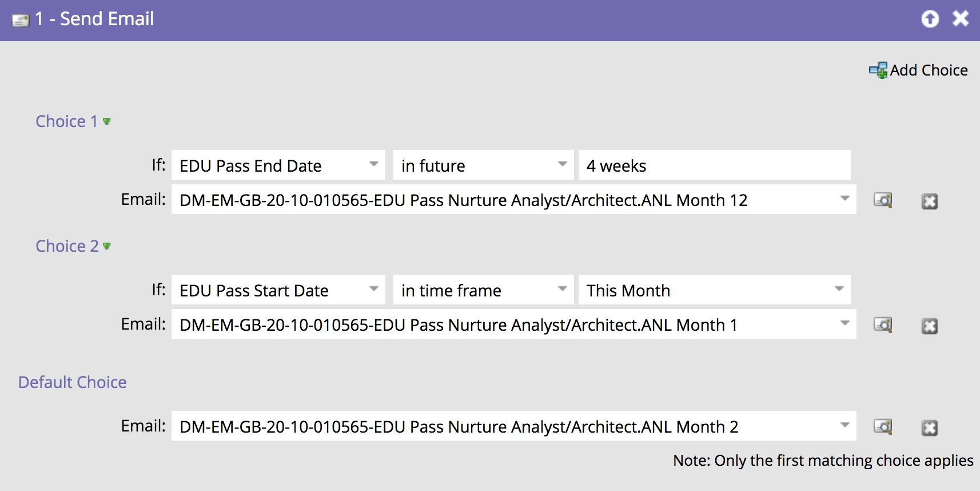Image resolution: width=980 pixels, height=491 pixels.
Task: Change the 'in future' operator dropdown
Action: pyautogui.click(x=562, y=165)
